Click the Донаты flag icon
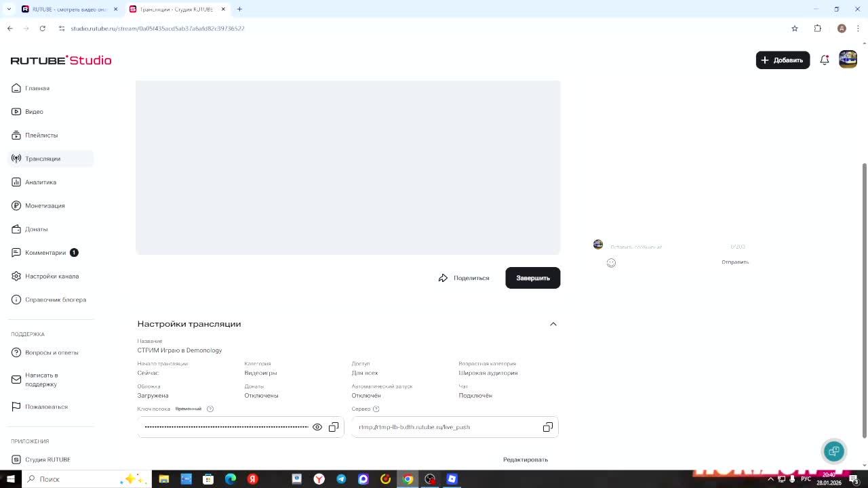 click(x=16, y=229)
